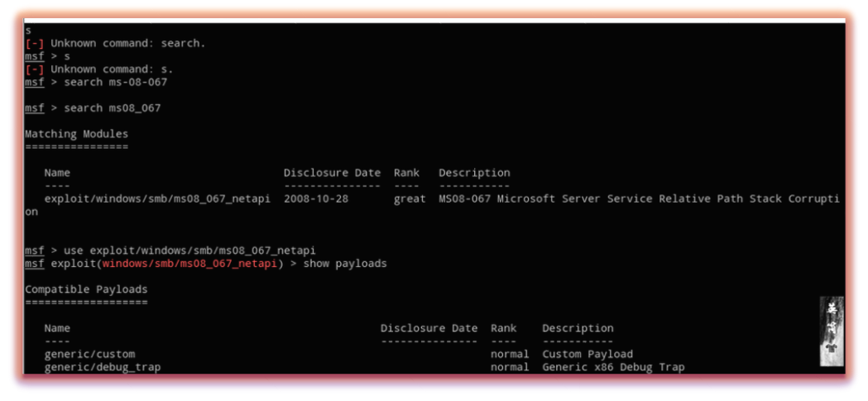The image size is (868, 401).
Task: Select the exploit/windows/smb/ms08_067_netapi module in results table
Action: click(157, 199)
